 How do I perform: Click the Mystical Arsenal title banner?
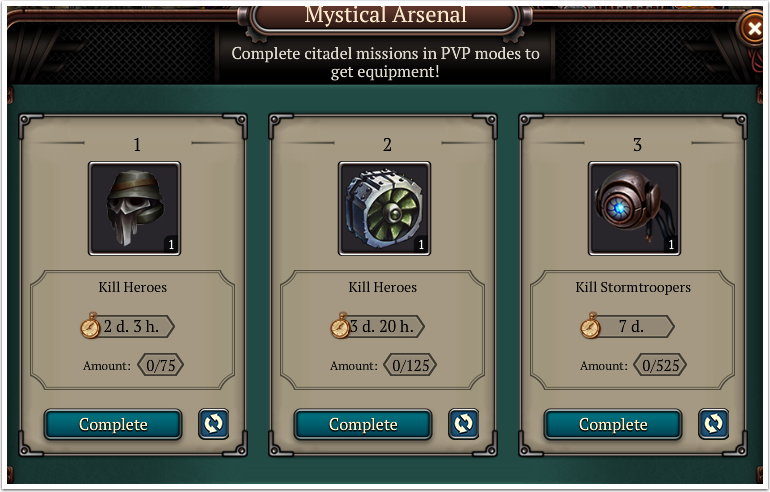[x=385, y=16]
